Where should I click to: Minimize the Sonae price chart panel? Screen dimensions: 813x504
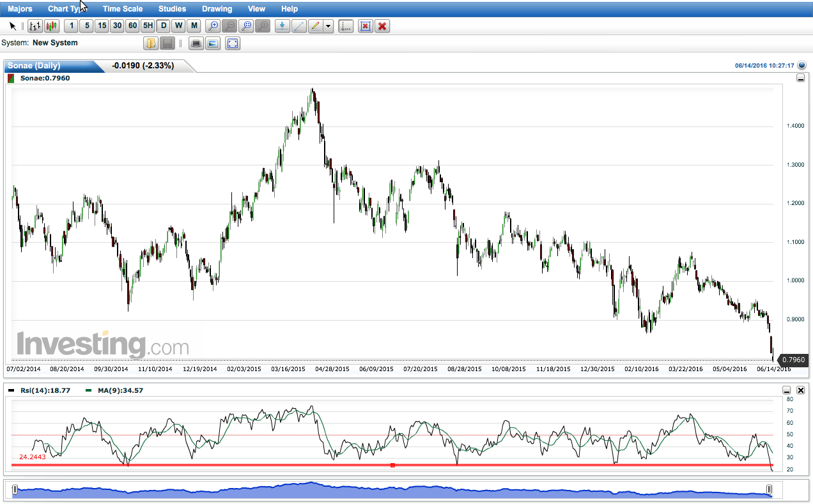click(800, 78)
